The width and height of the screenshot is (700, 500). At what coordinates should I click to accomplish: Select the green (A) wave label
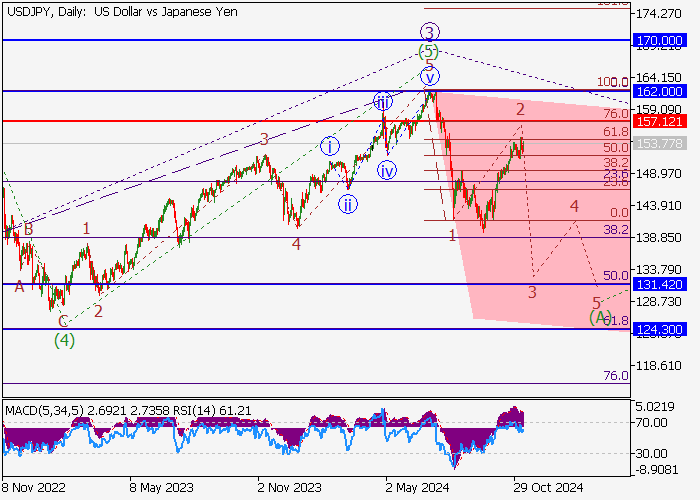(x=600, y=318)
